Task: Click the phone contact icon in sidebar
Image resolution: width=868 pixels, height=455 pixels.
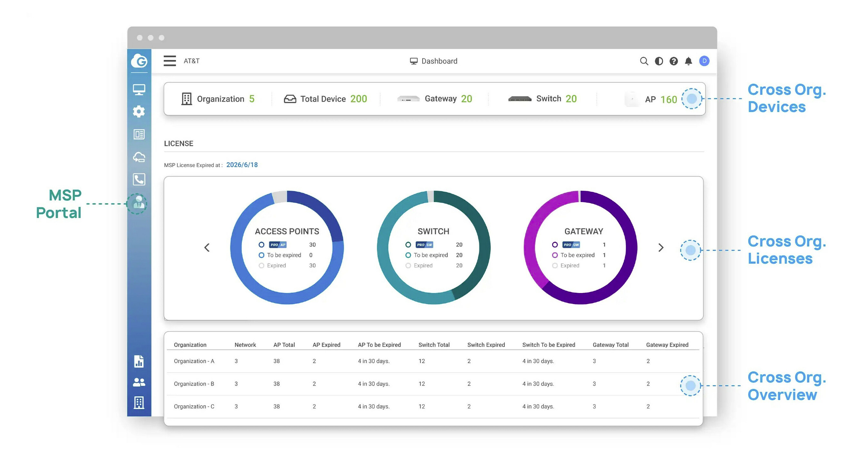Action: click(x=139, y=179)
